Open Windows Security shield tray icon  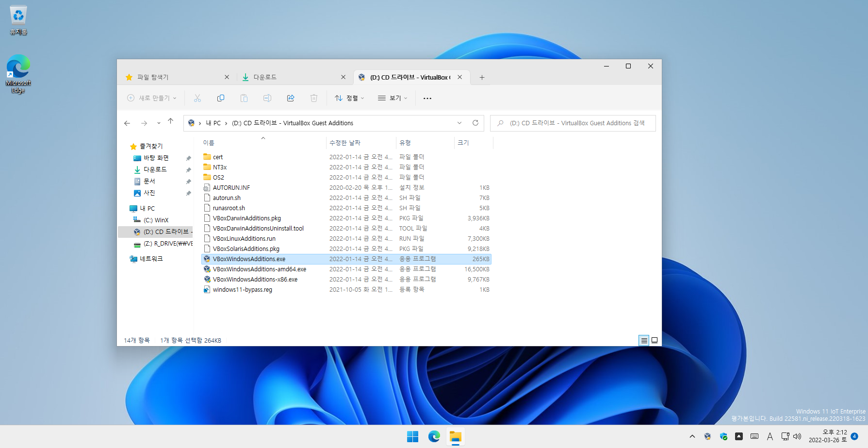point(723,436)
